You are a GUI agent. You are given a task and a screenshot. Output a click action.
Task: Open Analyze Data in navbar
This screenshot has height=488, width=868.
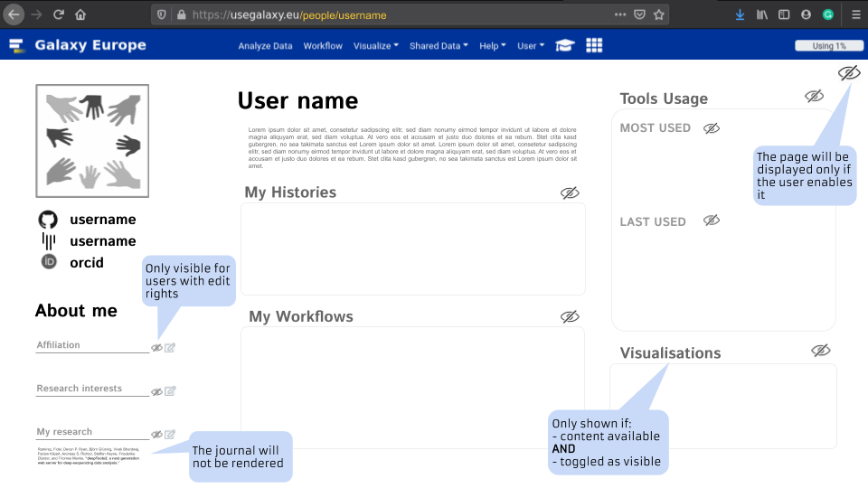pyautogui.click(x=265, y=46)
